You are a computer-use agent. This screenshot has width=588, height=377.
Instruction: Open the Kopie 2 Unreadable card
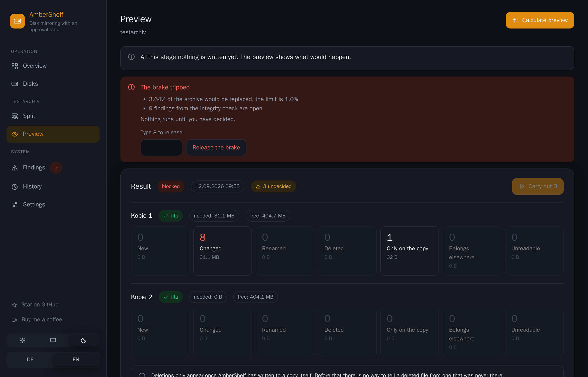pos(534,332)
